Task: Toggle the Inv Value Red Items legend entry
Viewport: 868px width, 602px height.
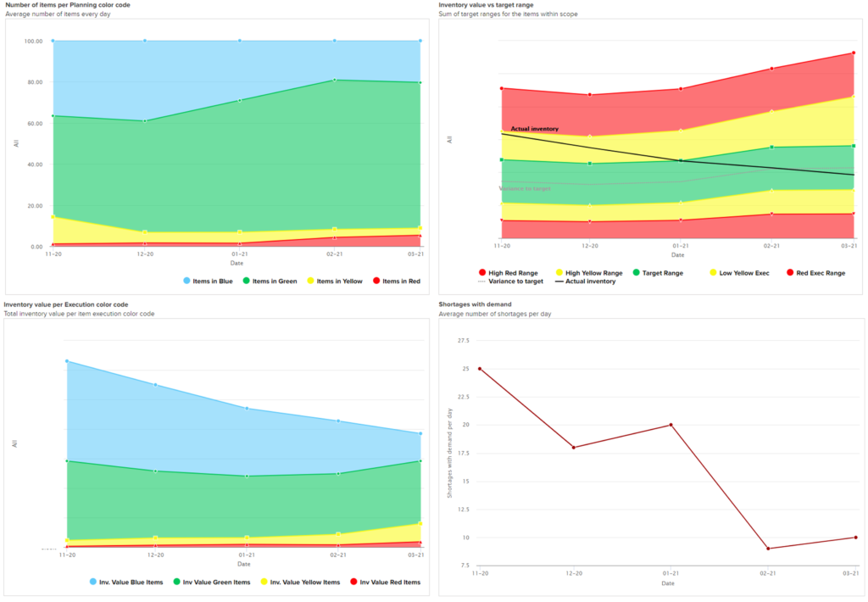Action: (385, 582)
